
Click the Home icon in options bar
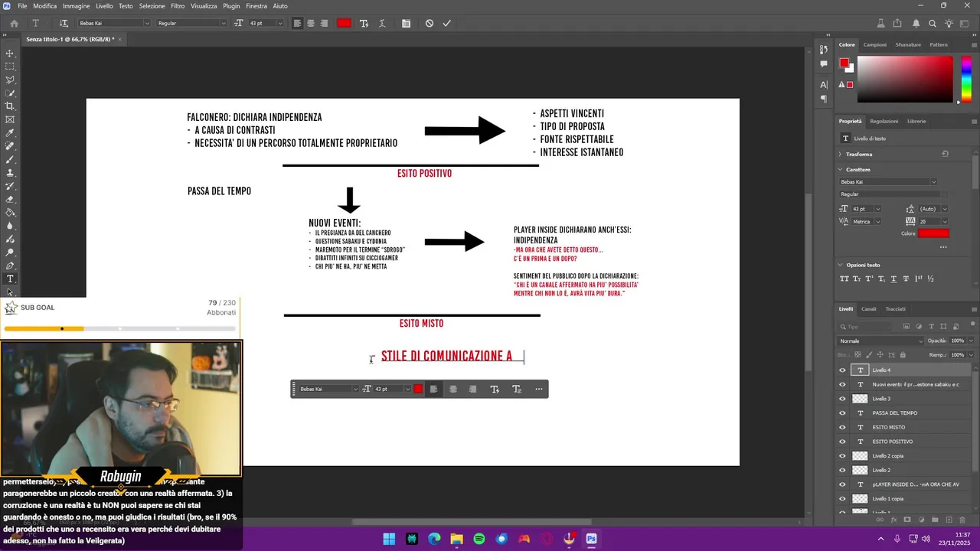coord(14,23)
